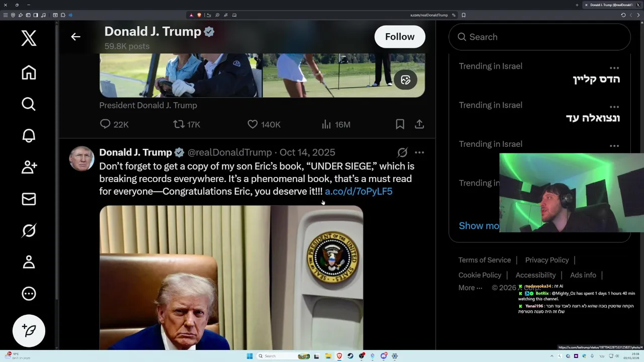
Task: Open the music note icon in the browser toolbar
Action: (x=43, y=15)
